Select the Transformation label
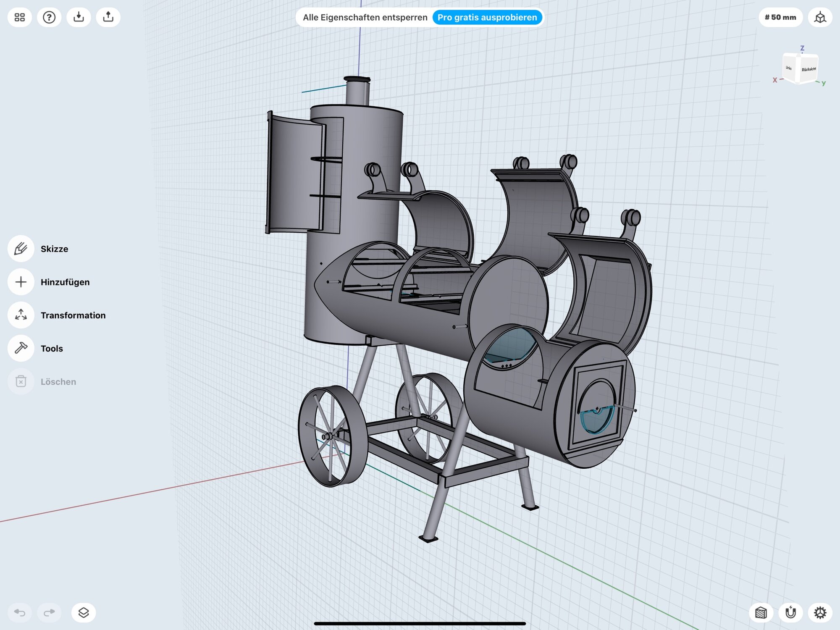Screen dimensions: 840x630 73,315
